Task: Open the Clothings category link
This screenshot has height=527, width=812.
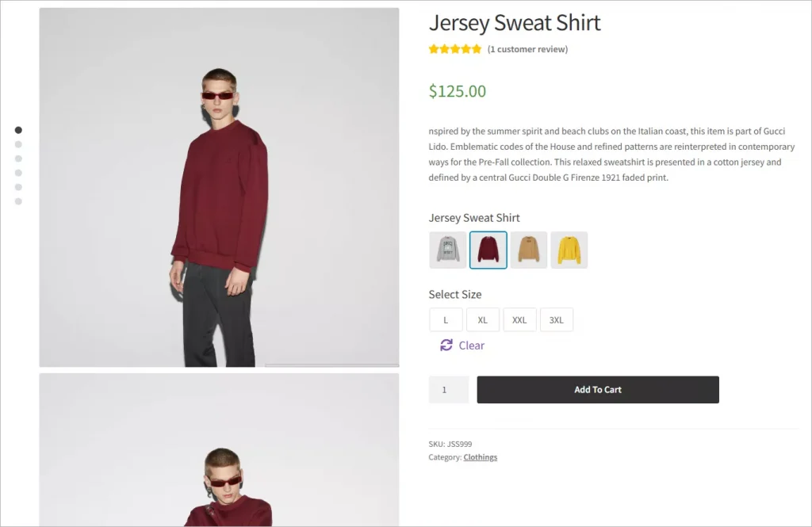Action: point(480,456)
